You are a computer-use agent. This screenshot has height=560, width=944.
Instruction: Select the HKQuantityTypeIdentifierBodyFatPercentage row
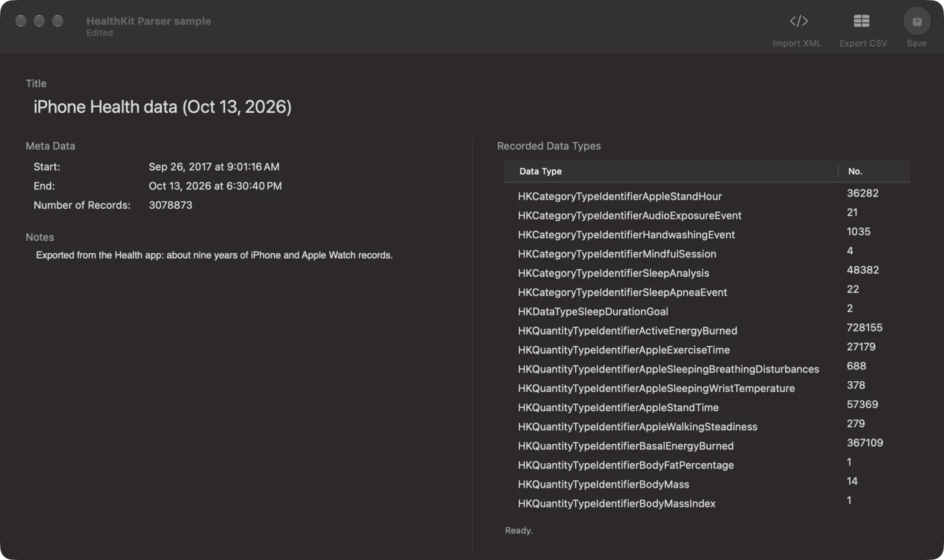707,464
